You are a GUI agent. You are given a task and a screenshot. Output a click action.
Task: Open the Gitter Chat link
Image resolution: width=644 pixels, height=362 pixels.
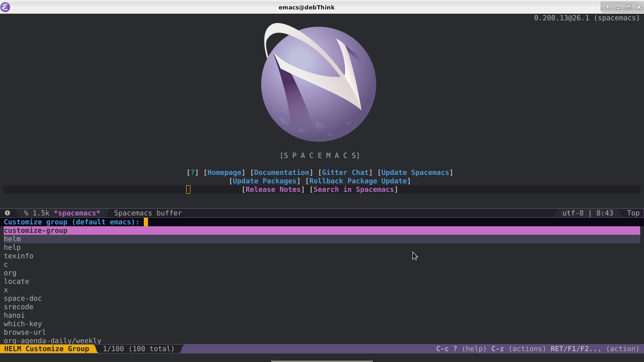point(345,173)
